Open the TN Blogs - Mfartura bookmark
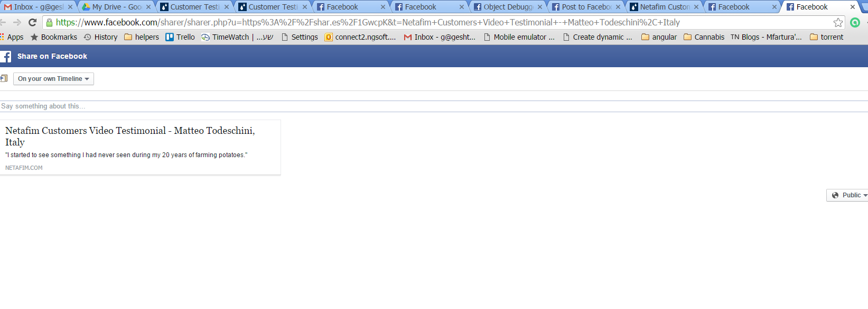The height and width of the screenshot is (309, 868). tap(766, 37)
